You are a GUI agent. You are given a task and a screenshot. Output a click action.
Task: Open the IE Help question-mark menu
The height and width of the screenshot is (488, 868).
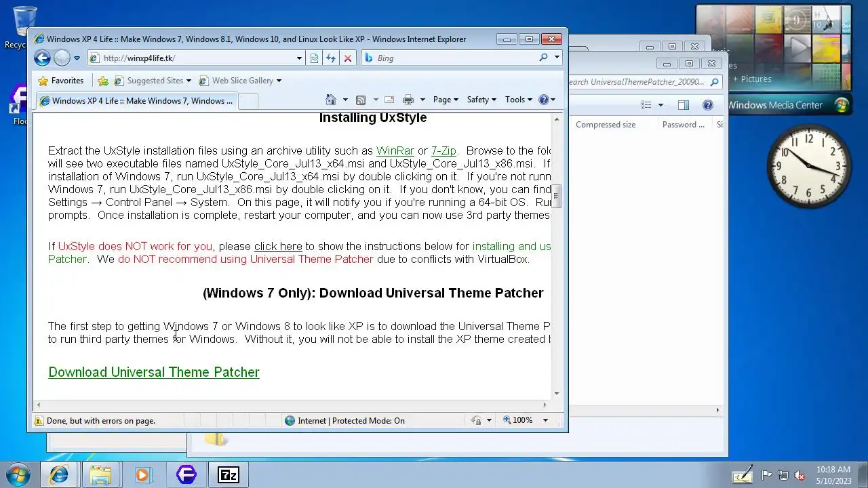click(x=547, y=100)
